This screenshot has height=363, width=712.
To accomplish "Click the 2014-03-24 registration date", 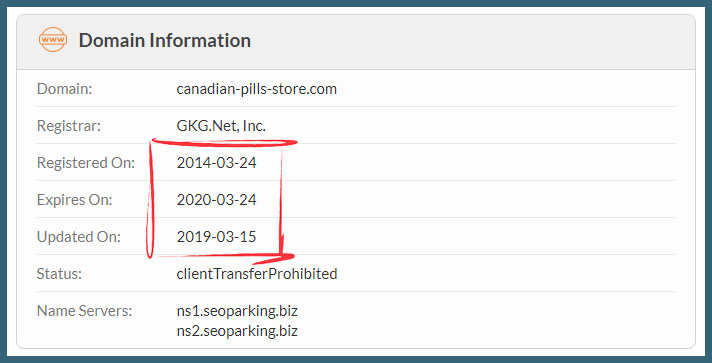I will 217,163.
